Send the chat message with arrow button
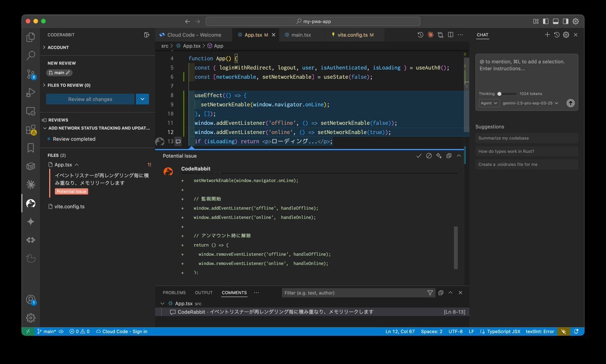Screen dimensions: 606x364 [x=571, y=103]
